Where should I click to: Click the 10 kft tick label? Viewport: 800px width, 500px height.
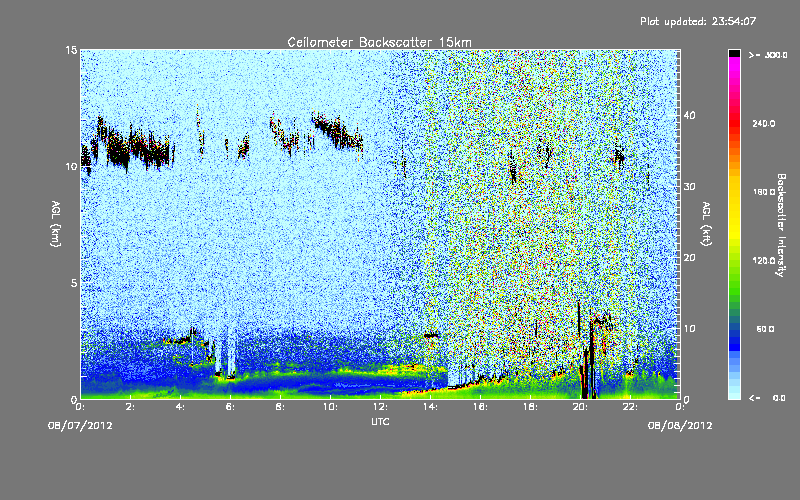pos(689,329)
